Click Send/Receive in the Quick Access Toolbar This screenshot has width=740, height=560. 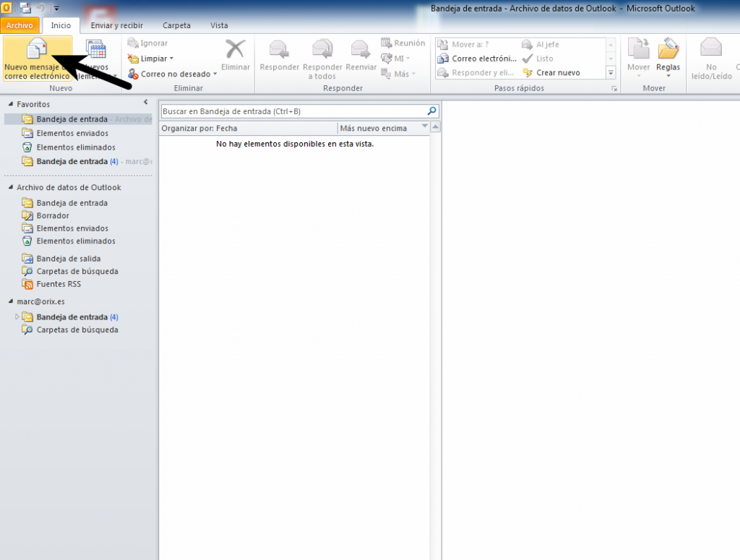(x=25, y=8)
